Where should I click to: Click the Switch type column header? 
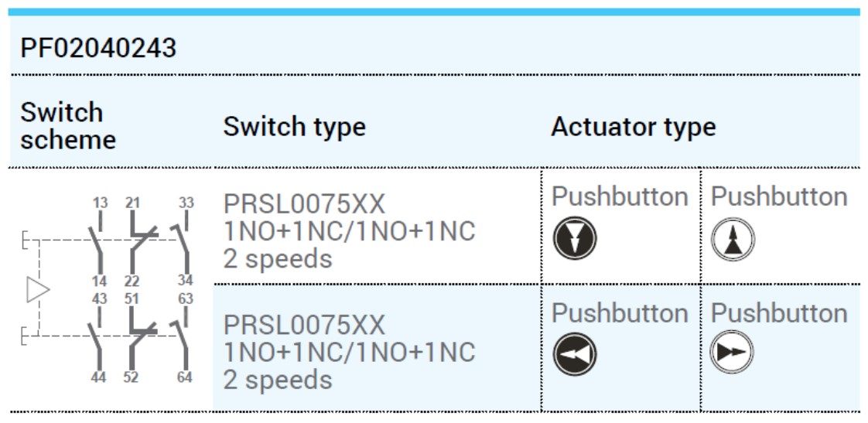pos(295,127)
